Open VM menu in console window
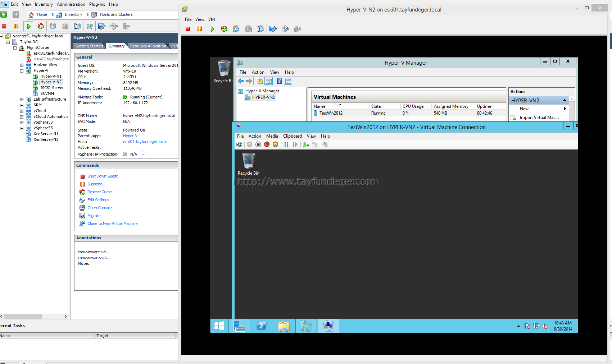The width and height of the screenshot is (612, 364). click(212, 19)
